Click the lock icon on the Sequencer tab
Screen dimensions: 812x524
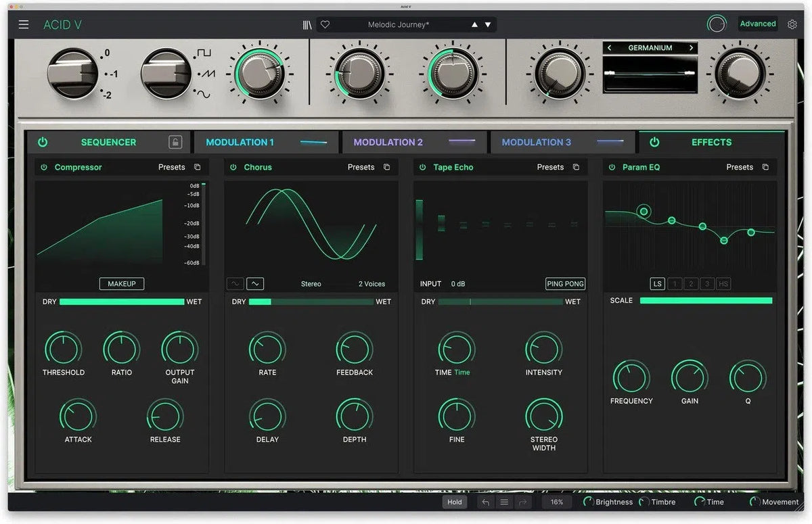click(175, 142)
